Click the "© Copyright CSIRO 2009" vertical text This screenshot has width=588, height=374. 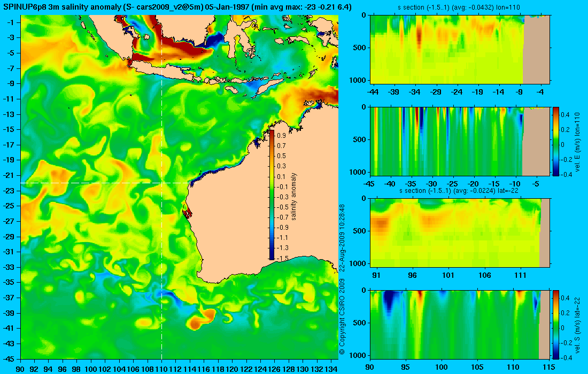click(342, 316)
